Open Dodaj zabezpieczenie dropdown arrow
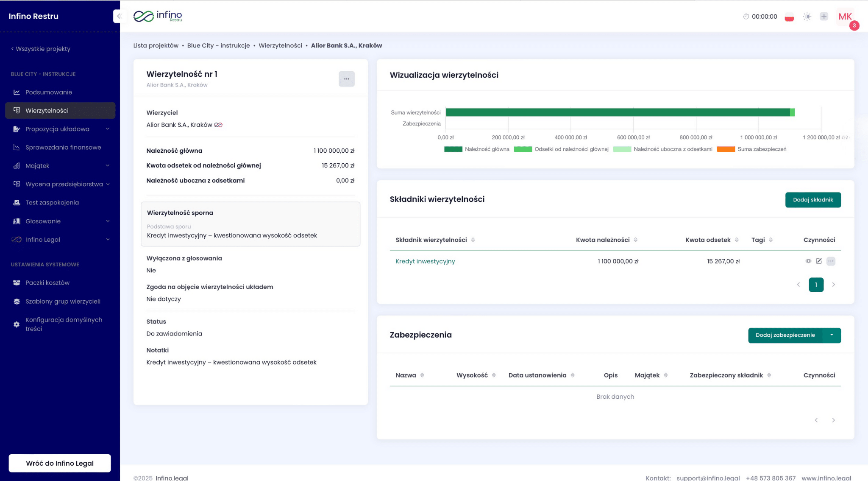 (x=832, y=335)
